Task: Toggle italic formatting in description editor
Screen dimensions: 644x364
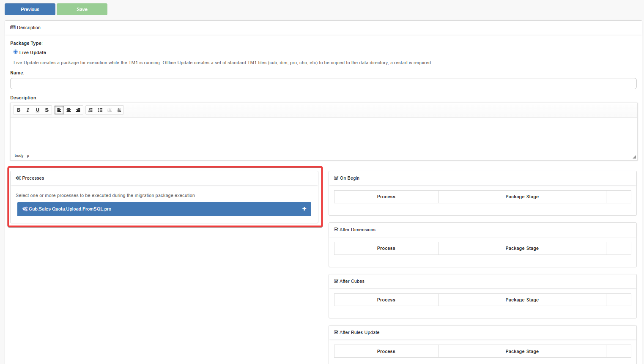Action: click(28, 110)
